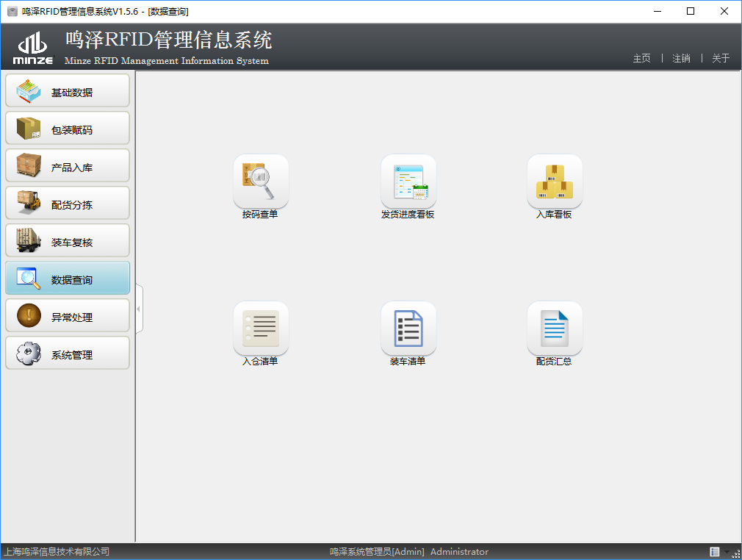Click the Minze logo in header
Image resolution: width=742 pixels, height=560 pixels.
(x=33, y=49)
